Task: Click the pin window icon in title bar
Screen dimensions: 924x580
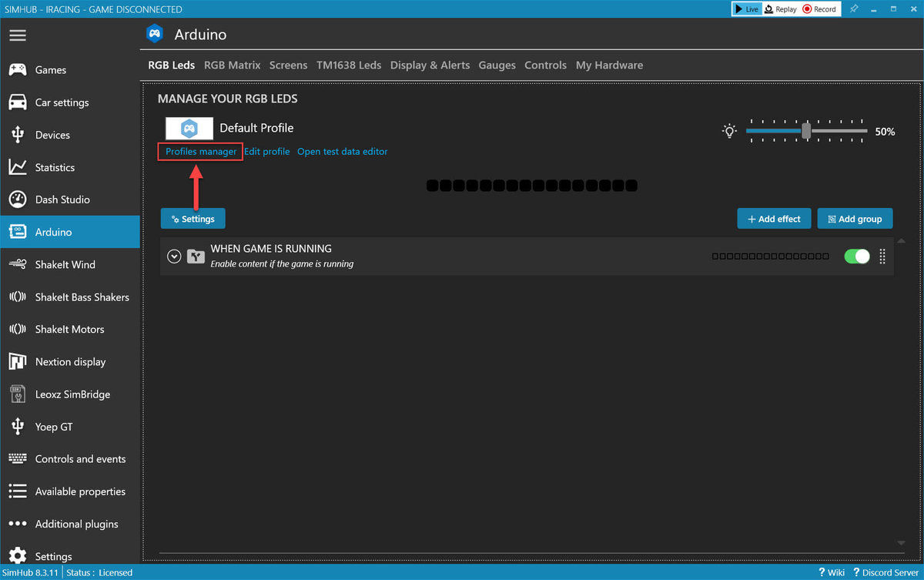Action: 854,9
